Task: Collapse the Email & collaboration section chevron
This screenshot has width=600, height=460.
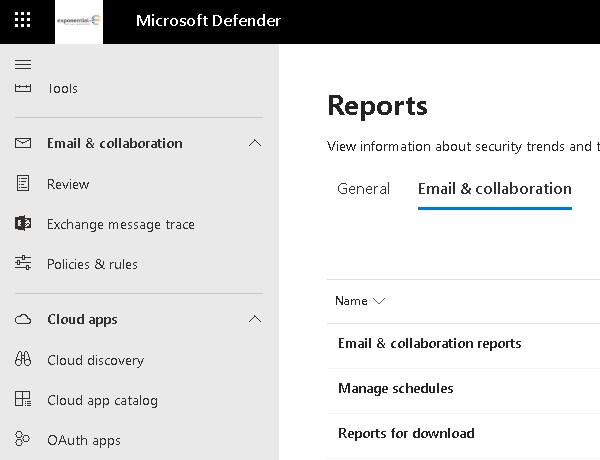Action: [254, 143]
